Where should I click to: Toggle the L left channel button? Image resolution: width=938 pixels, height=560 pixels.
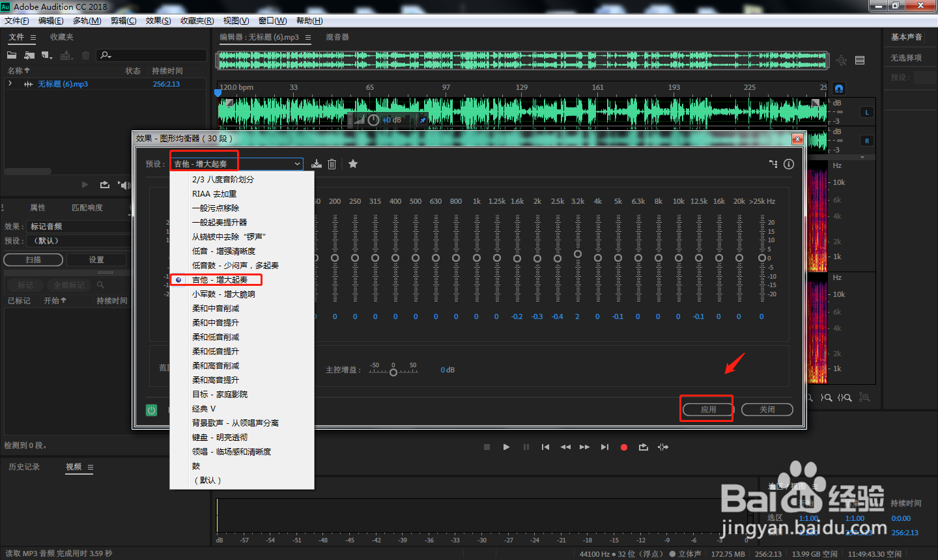point(867,112)
